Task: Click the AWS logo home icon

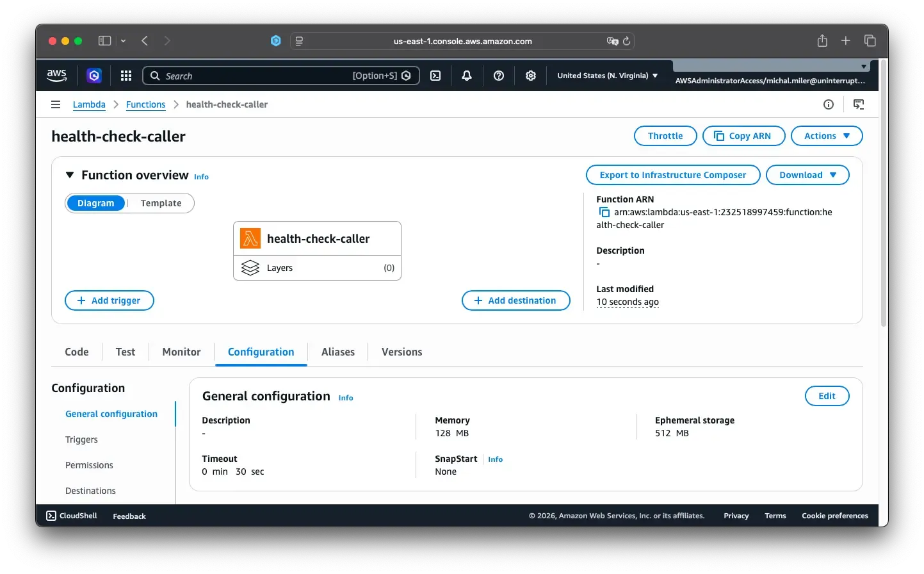Action: 57,75
